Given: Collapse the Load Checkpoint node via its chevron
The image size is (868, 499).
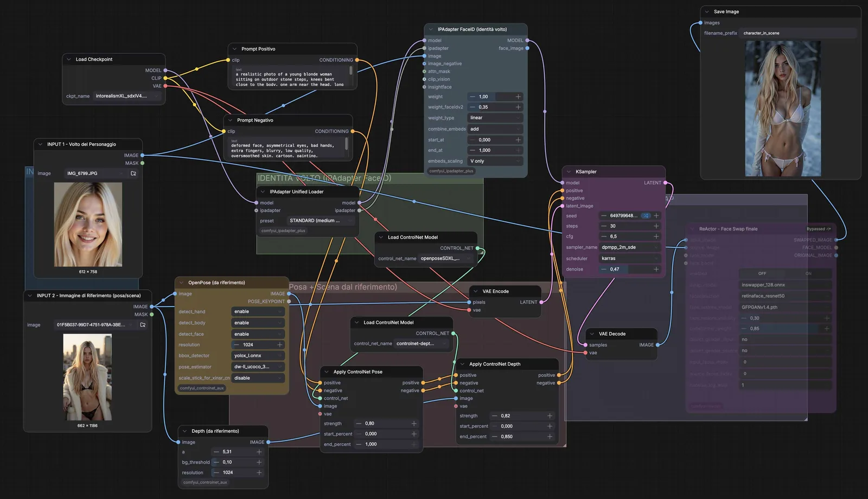Looking at the screenshot, I should pyautogui.click(x=68, y=59).
